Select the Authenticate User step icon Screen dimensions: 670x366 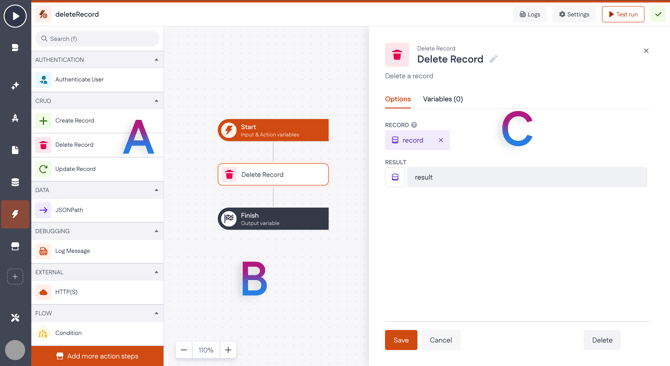click(x=43, y=79)
